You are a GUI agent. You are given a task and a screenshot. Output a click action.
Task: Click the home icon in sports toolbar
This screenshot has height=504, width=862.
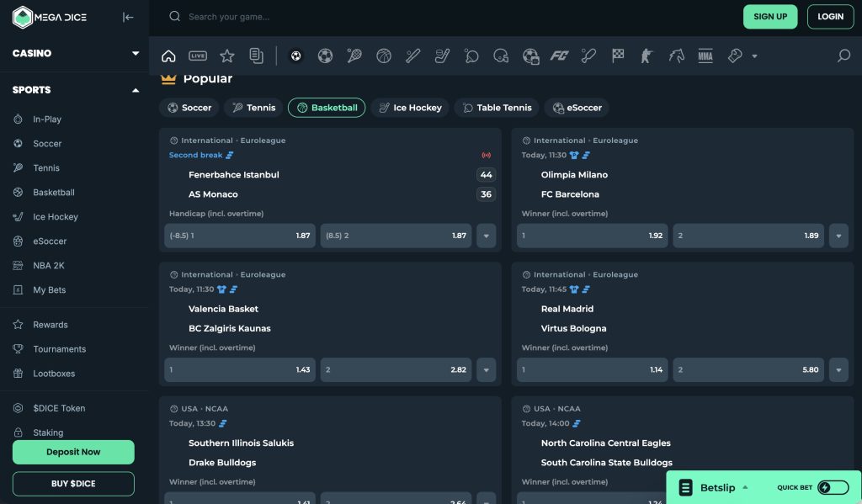pos(168,56)
